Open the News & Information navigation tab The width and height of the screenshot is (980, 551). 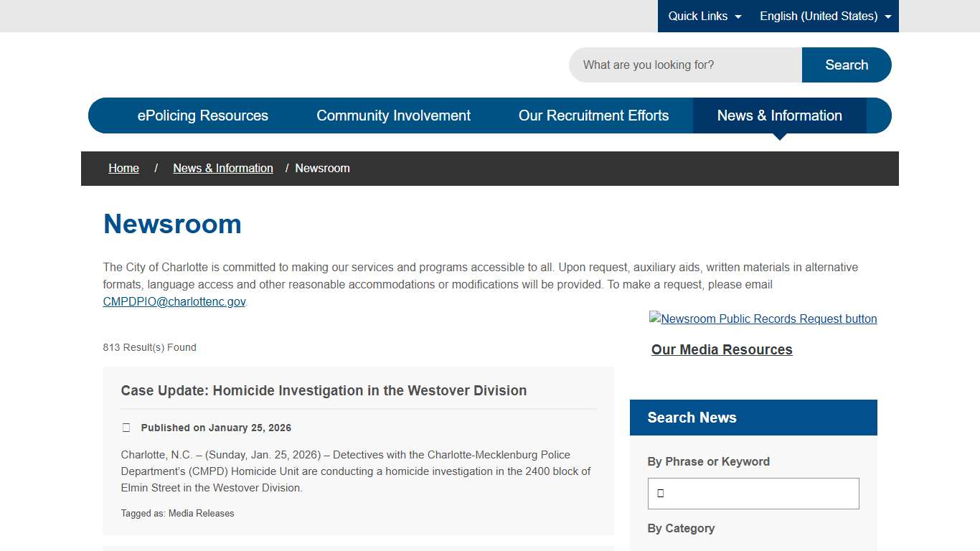pos(779,115)
